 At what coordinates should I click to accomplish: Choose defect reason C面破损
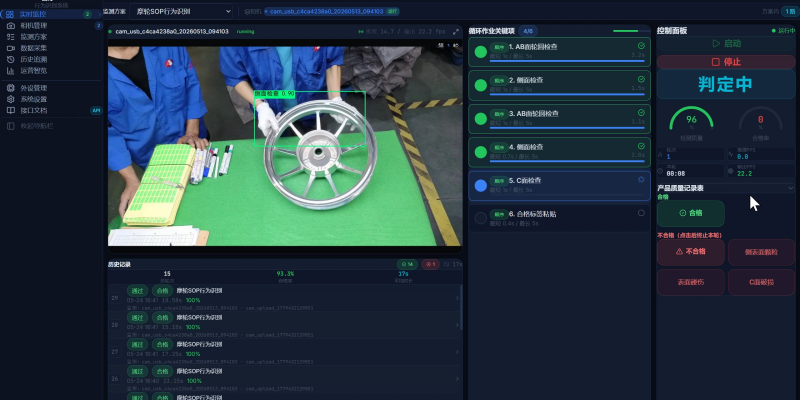tap(761, 282)
